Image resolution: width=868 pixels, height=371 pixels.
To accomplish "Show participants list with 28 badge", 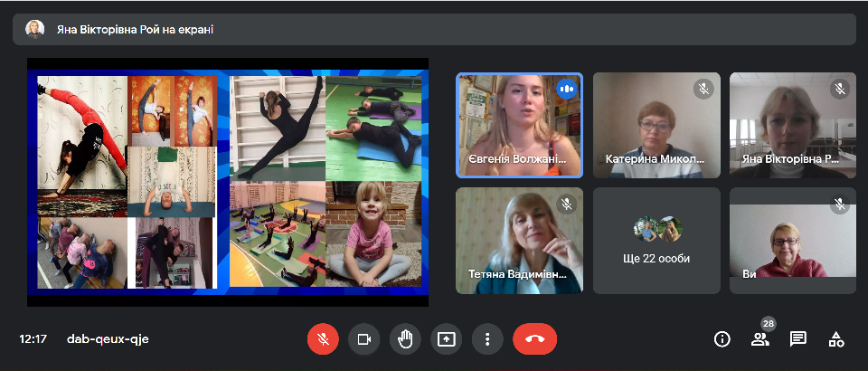I will [760, 339].
